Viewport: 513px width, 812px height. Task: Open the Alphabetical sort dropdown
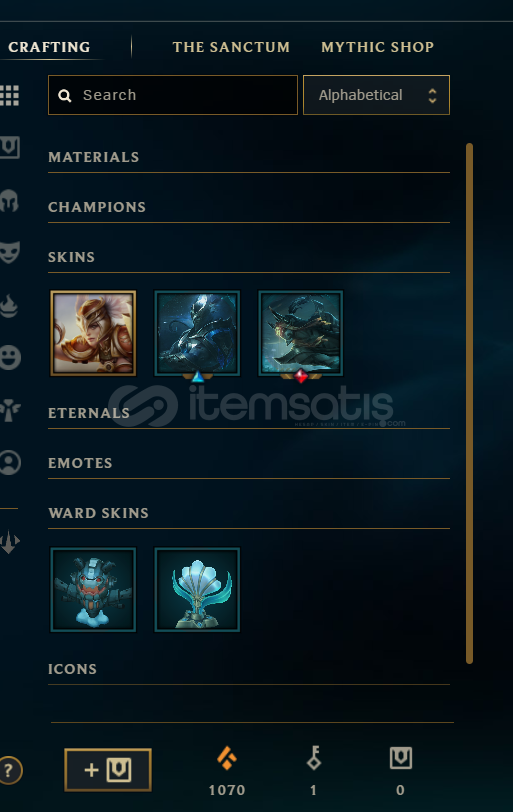pyautogui.click(x=376, y=95)
